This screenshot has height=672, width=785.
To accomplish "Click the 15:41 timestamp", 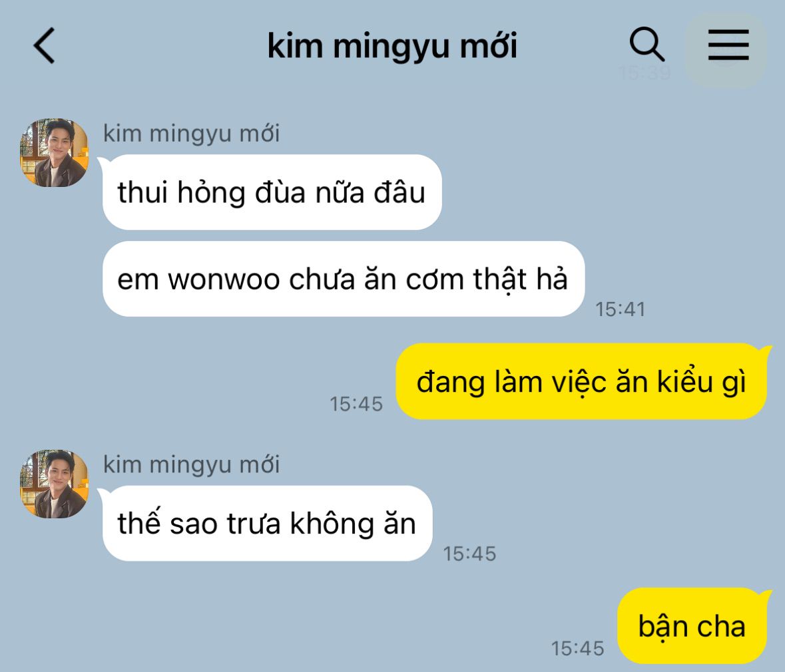I will point(620,309).
